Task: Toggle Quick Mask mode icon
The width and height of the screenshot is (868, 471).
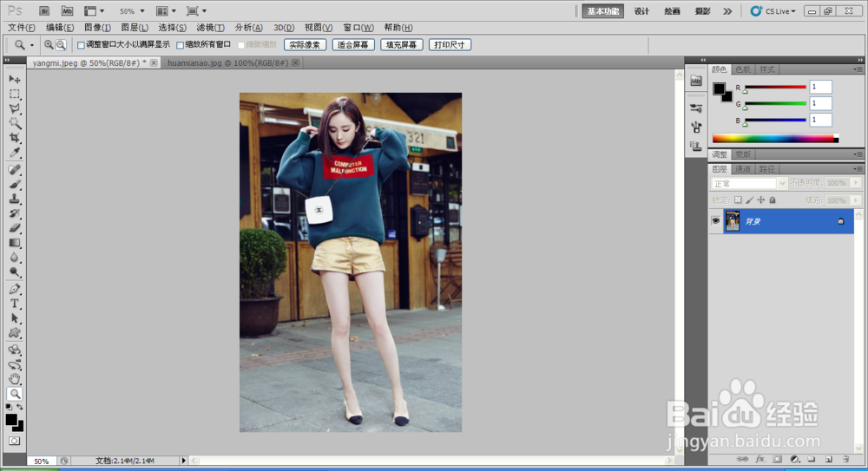Action: click(15, 442)
